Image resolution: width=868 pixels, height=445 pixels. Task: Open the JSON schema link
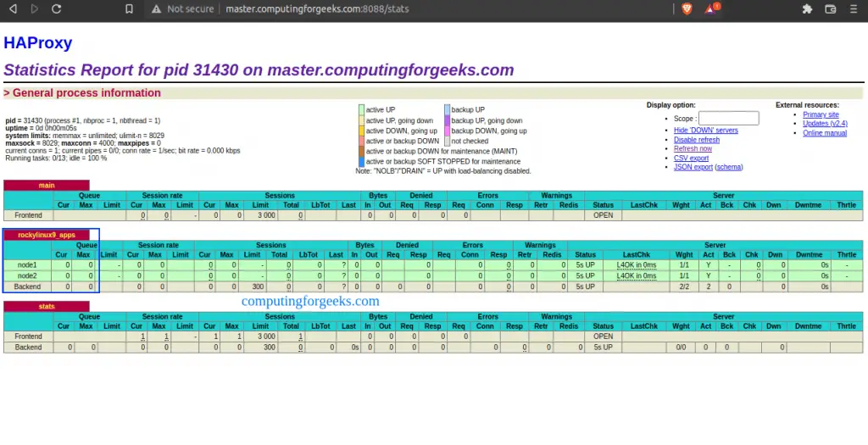click(729, 167)
